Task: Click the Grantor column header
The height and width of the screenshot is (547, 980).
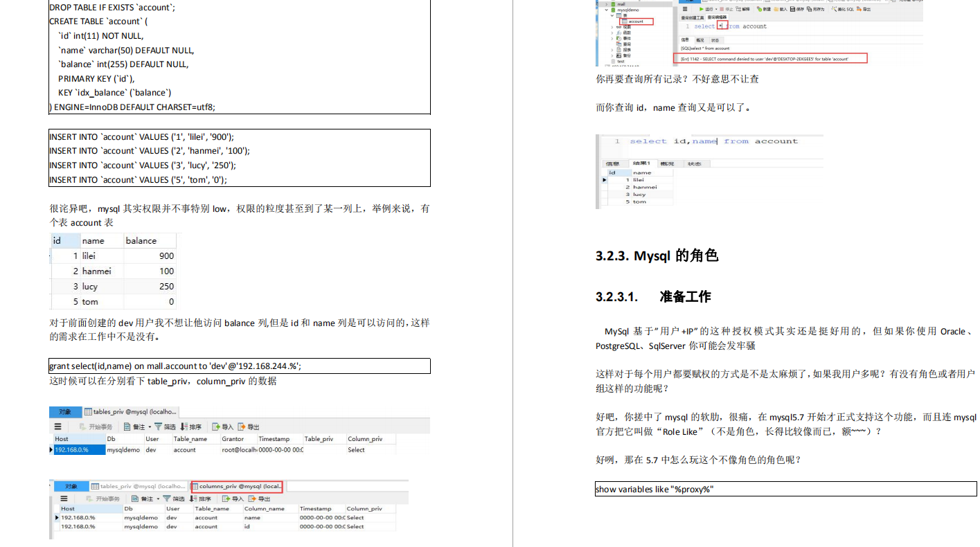Action: 238,439
